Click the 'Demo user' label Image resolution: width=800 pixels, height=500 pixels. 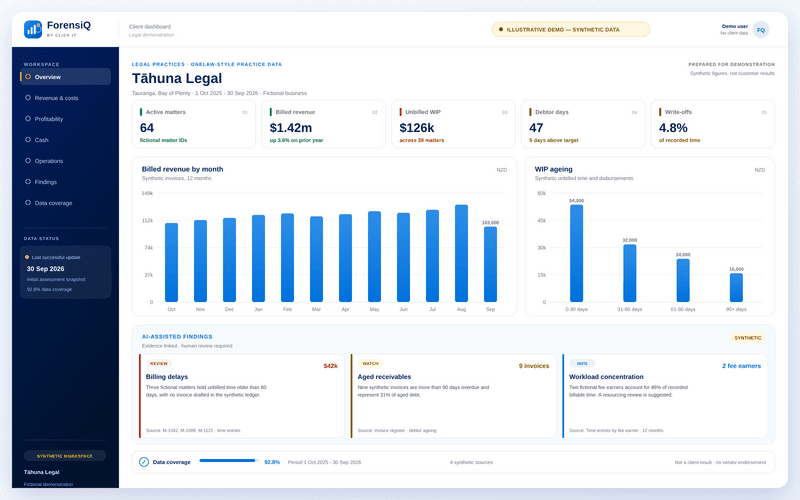point(735,26)
